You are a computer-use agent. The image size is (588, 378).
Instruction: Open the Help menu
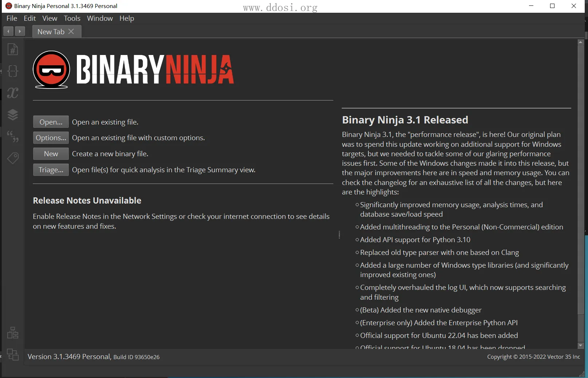[x=127, y=18]
